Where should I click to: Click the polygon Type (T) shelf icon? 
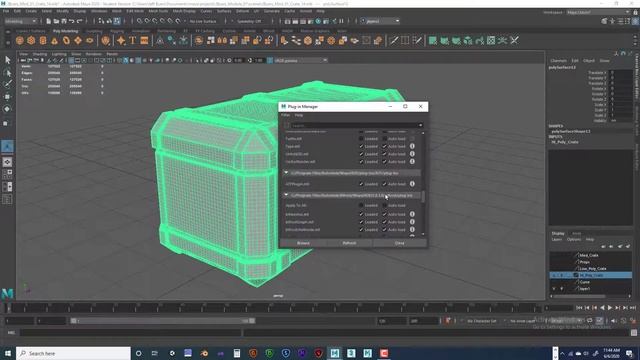pos(133,40)
